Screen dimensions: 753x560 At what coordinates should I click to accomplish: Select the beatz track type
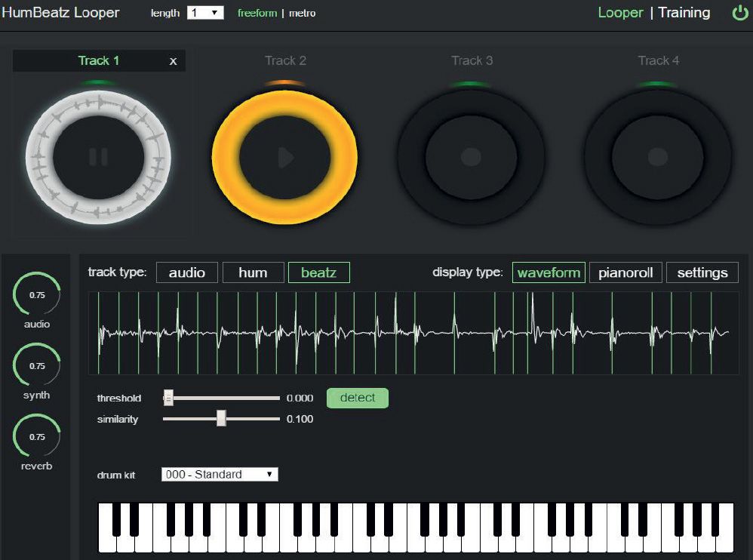coord(318,272)
